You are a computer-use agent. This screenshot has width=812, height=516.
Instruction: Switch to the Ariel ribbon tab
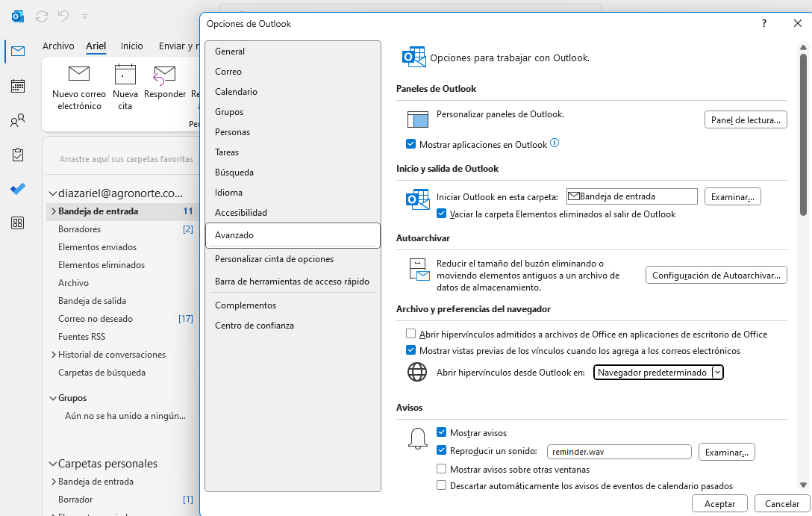point(96,46)
